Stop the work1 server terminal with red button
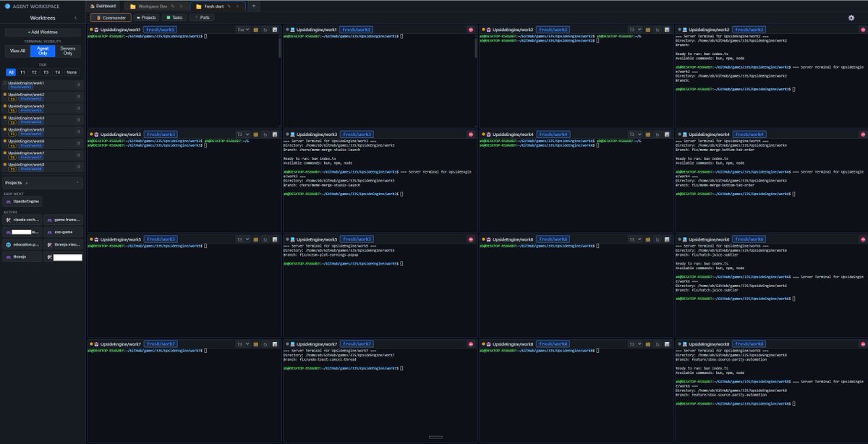Viewport: 868px width, 444px height. [471, 29]
